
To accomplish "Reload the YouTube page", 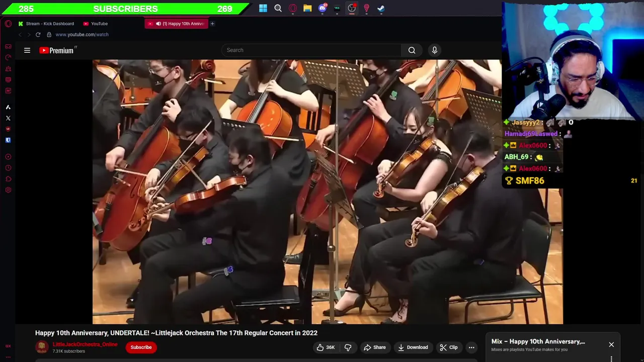I will pyautogui.click(x=38, y=35).
